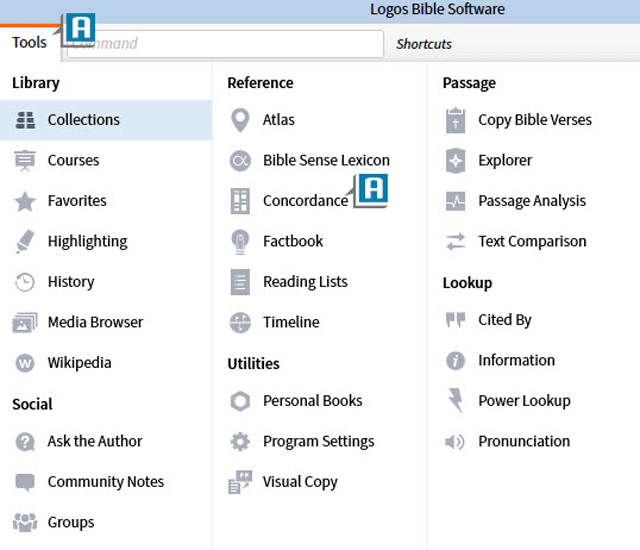Click the Factbook lightbulb icon
640x550 pixels.
coord(240,241)
